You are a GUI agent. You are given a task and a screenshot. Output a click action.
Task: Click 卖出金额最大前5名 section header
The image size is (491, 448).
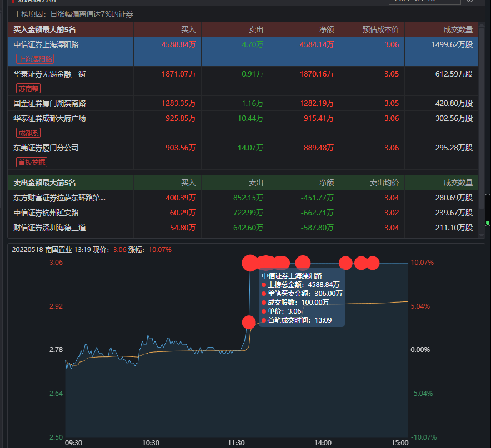[44, 183]
